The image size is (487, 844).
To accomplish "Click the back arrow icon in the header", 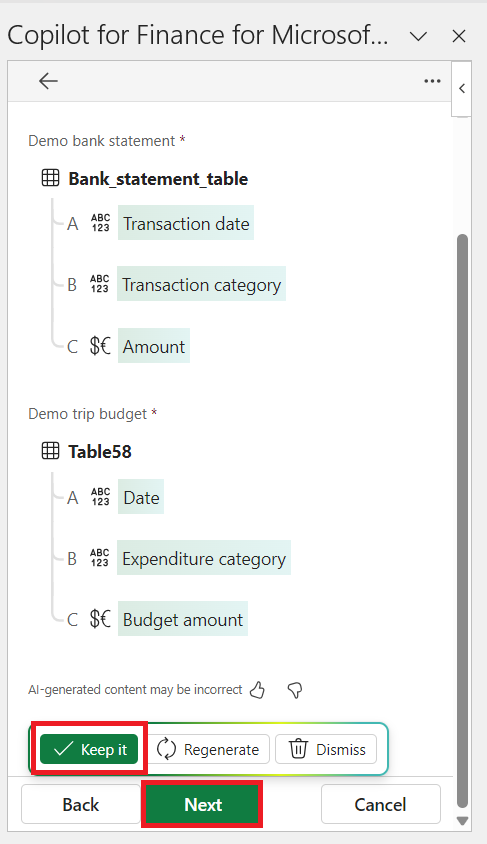I will click(x=48, y=81).
